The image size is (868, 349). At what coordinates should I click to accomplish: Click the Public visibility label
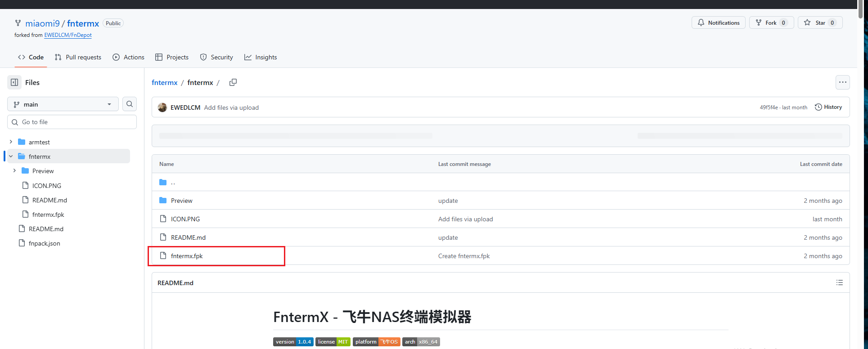pyautogui.click(x=113, y=23)
